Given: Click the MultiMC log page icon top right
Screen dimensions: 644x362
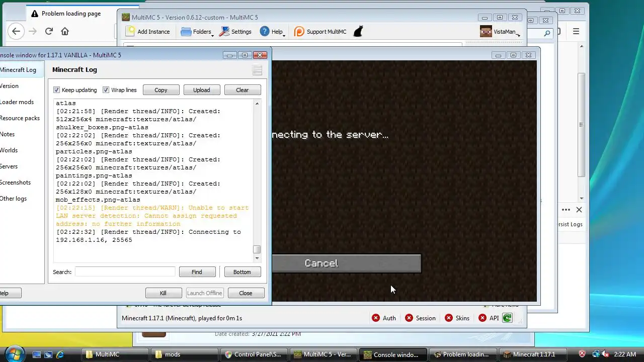Looking at the screenshot, I should 257,70.
